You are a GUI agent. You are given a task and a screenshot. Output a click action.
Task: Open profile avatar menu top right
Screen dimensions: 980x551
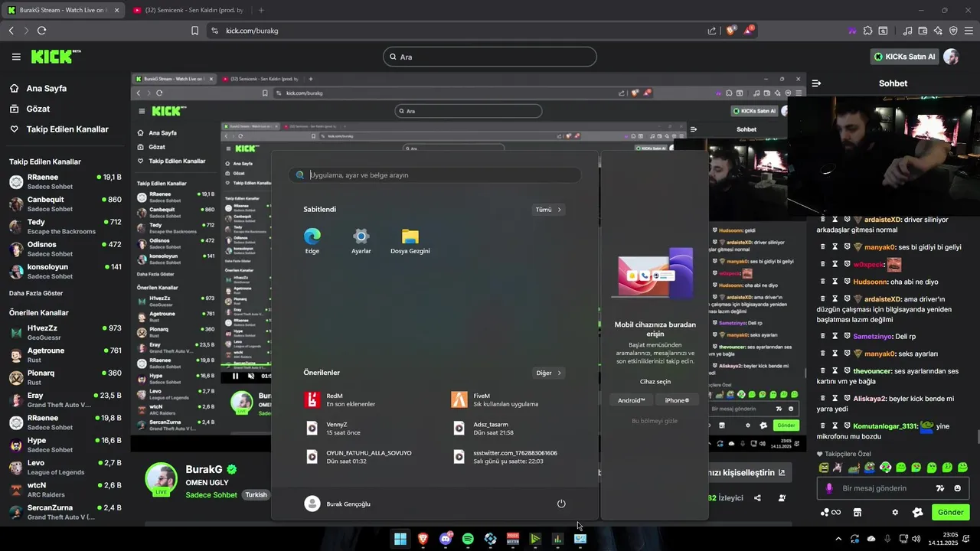(951, 57)
